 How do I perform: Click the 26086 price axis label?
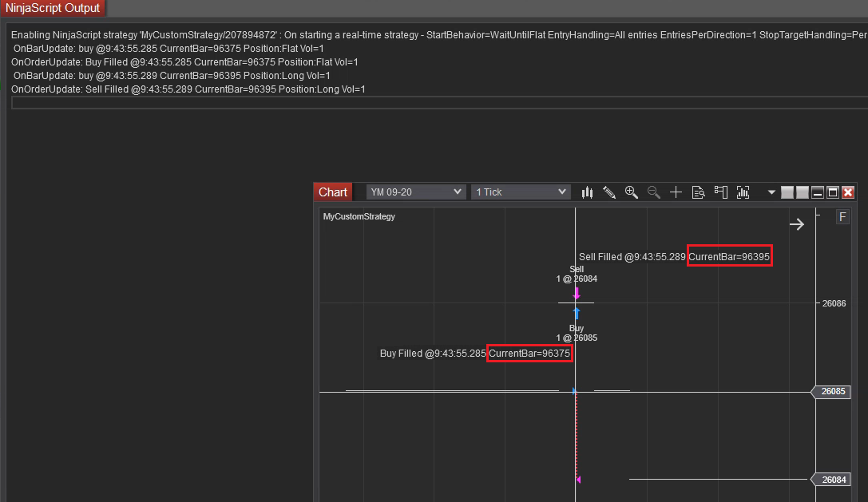pyautogui.click(x=834, y=303)
